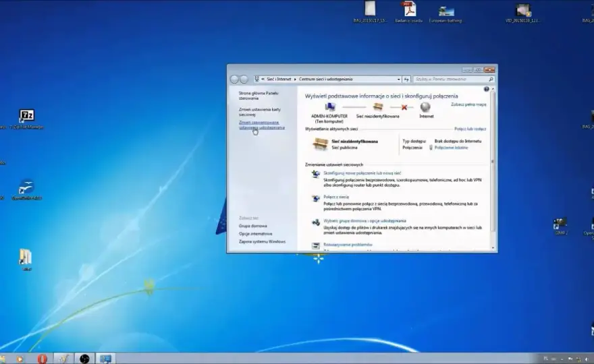Open 'Połącz z siecią' link
This screenshot has width=594, height=364.
point(336,197)
